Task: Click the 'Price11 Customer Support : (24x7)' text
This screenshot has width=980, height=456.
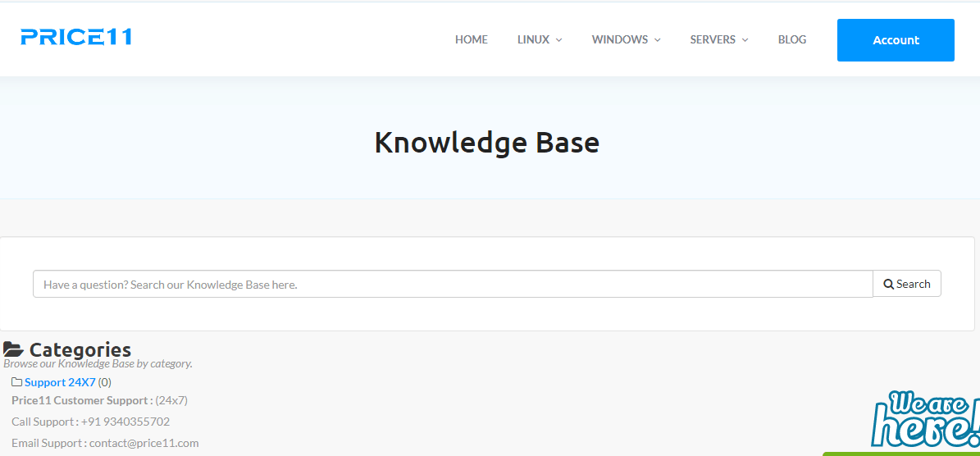Action: (99, 400)
